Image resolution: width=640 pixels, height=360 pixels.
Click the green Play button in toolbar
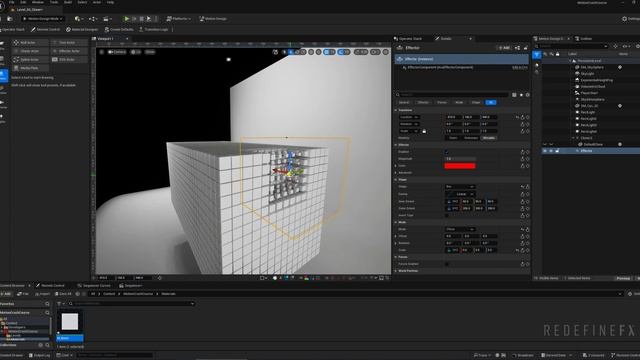(x=127, y=19)
